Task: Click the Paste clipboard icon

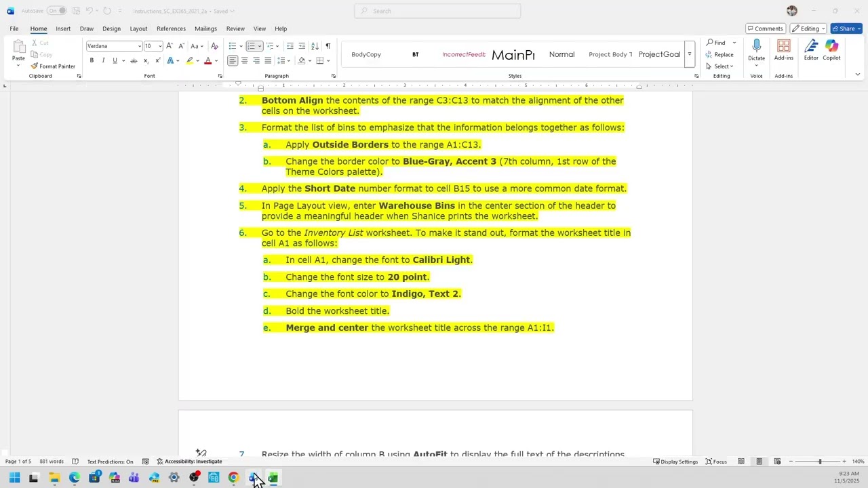Action: (x=18, y=47)
